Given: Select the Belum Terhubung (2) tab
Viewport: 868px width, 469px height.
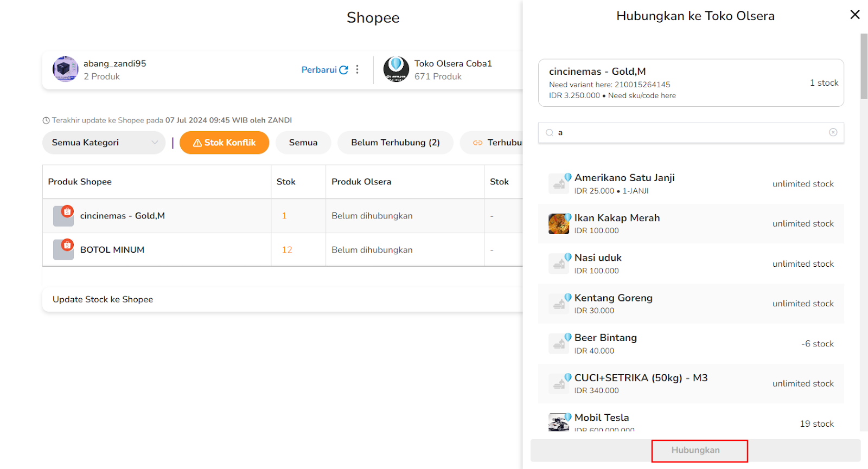Looking at the screenshot, I should (x=395, y=143).
